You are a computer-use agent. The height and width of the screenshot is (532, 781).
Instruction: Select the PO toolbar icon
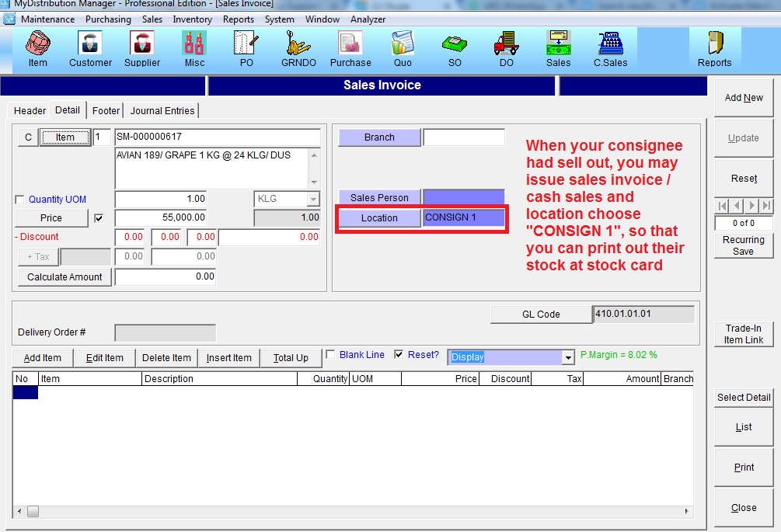246,49
